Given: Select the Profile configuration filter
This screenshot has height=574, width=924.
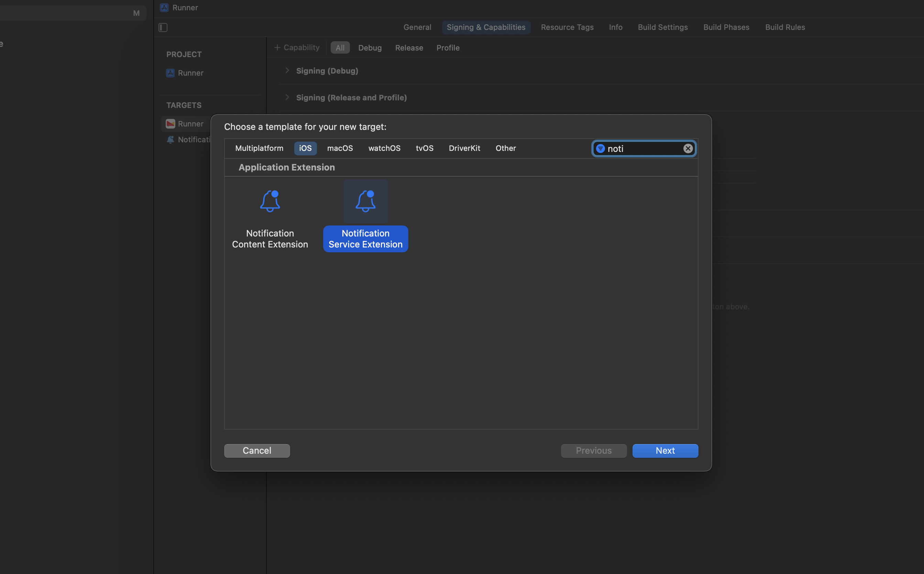Looking at the screenshot, I should coord(448,48).
